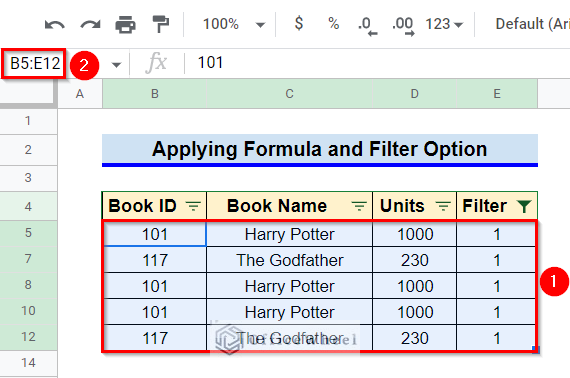Click the Redo arrow icon
The image size is (570, 378).
coord(90,25)
